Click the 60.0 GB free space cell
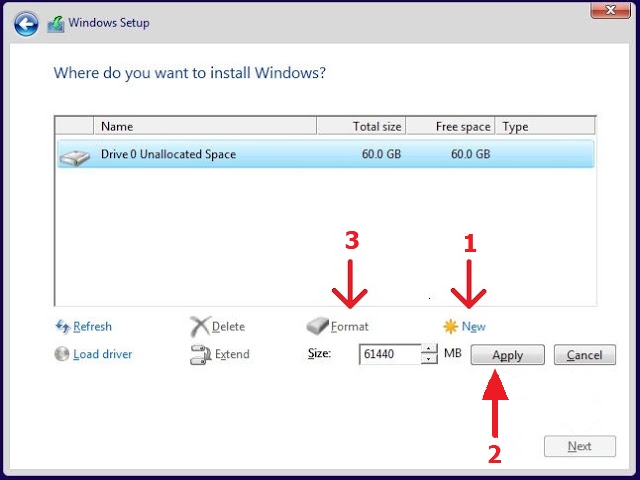Image resolution: width=640 pixels, height=480 pixels. [471, 154]
